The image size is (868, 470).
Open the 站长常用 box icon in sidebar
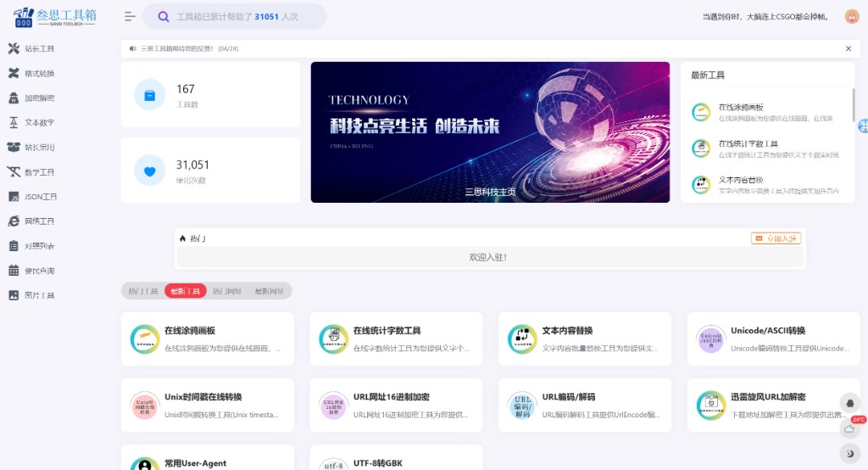tap(14, 148)
